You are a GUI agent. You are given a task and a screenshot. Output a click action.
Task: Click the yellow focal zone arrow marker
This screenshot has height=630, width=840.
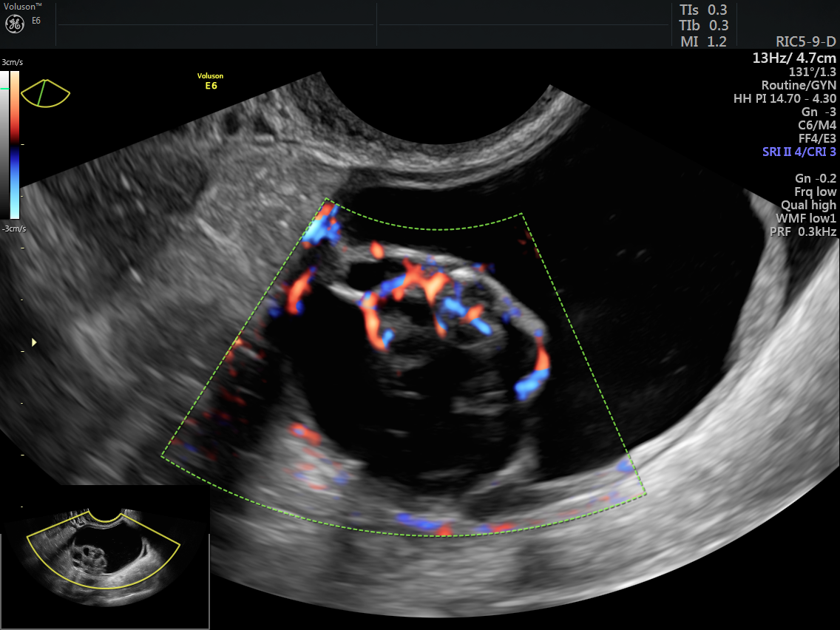click(33, 342)
